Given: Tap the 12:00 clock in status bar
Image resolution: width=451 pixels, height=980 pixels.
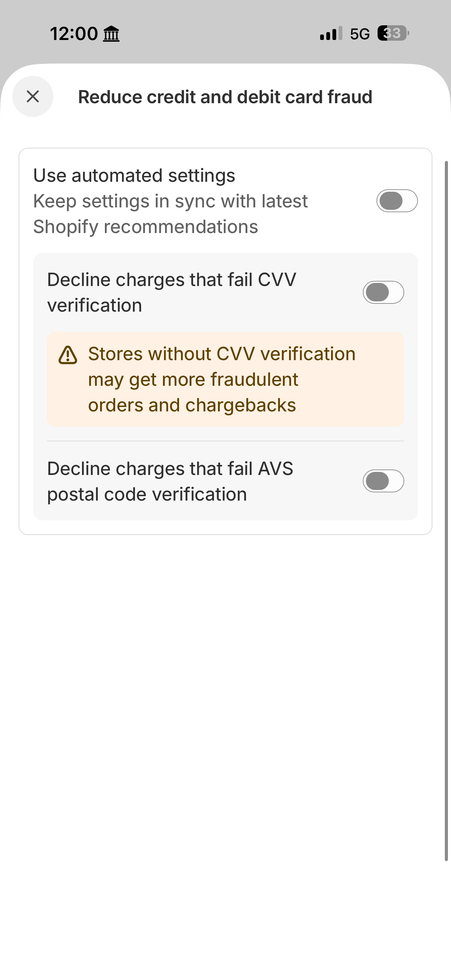Looking at the screenshot, I should [74, 34].
